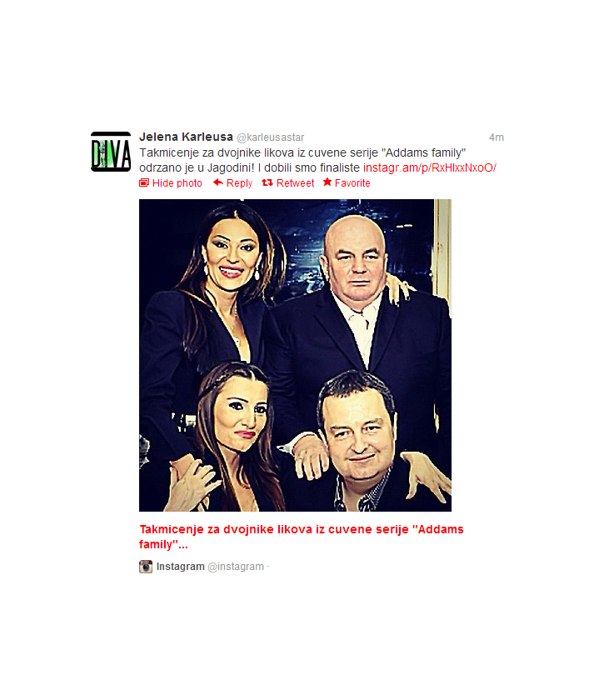Image resolution: width=609 pixels, height=700 pixels.
Task: Click the Instagram camera icon
Action: click(x=146, y=567)
